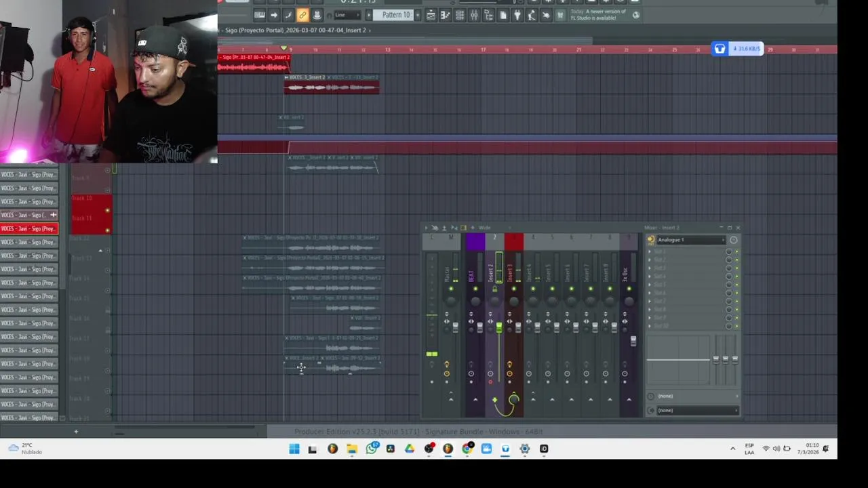Open the plugin picker plug icon
Image resolution: width=868 pixels, height=488 pixels.
tap(517, 15)
